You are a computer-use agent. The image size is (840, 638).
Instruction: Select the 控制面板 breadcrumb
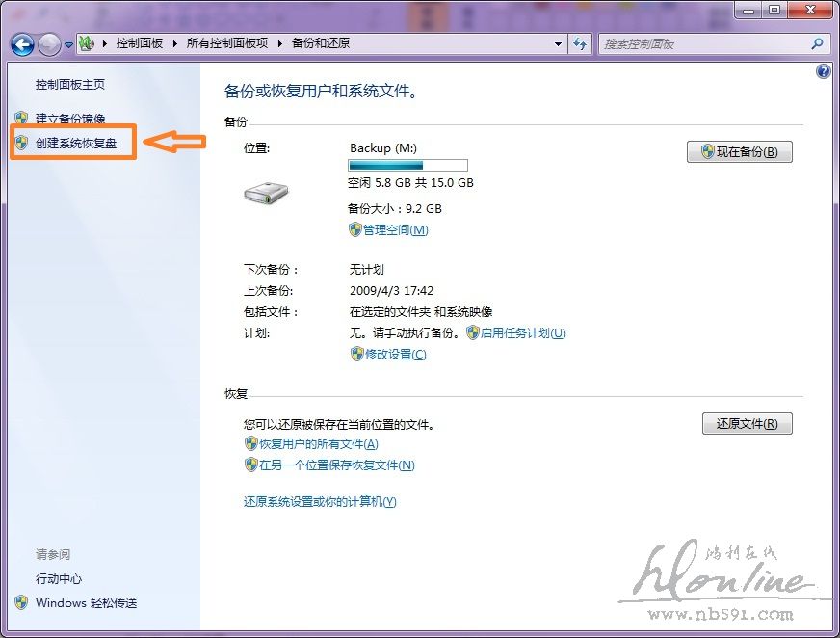pos(140,43)
